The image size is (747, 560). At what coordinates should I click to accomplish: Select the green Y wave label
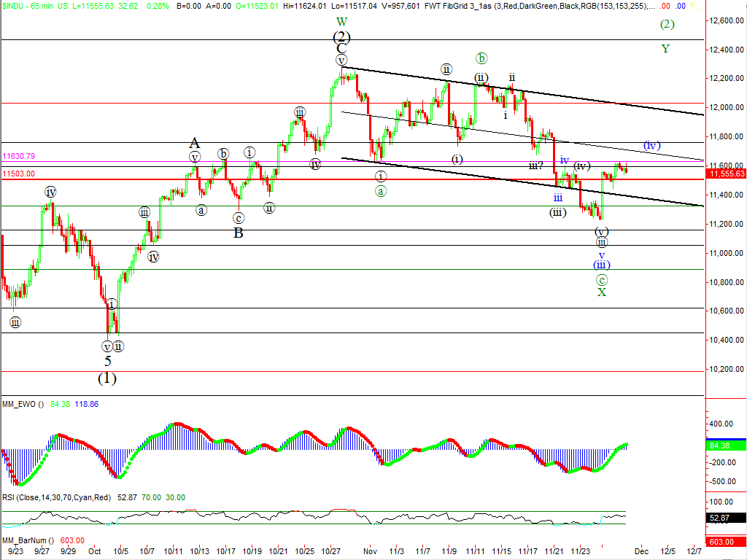pos(665,49)
